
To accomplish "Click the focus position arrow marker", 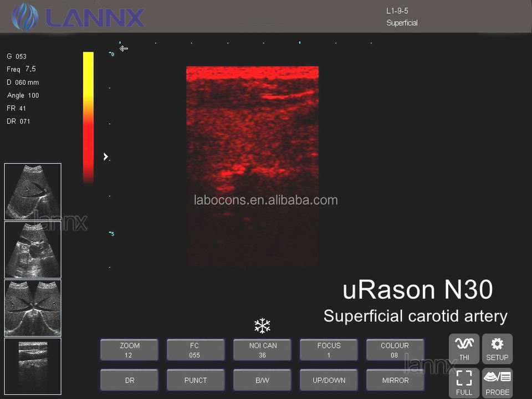I will click(x=105, y=156).
